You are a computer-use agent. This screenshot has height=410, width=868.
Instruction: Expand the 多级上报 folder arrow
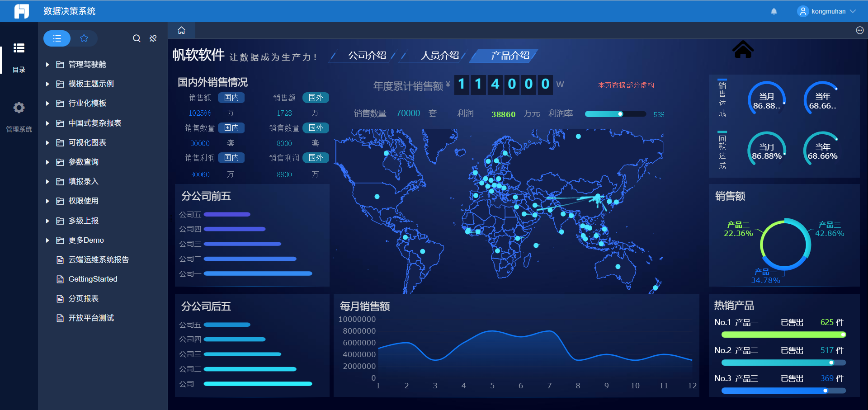tap(47, 221)
